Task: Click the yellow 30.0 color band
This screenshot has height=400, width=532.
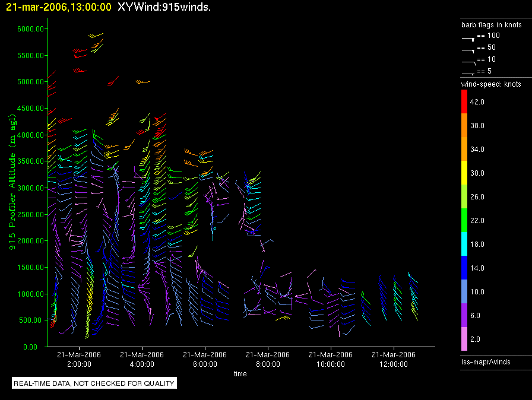Action: point(464,173)
